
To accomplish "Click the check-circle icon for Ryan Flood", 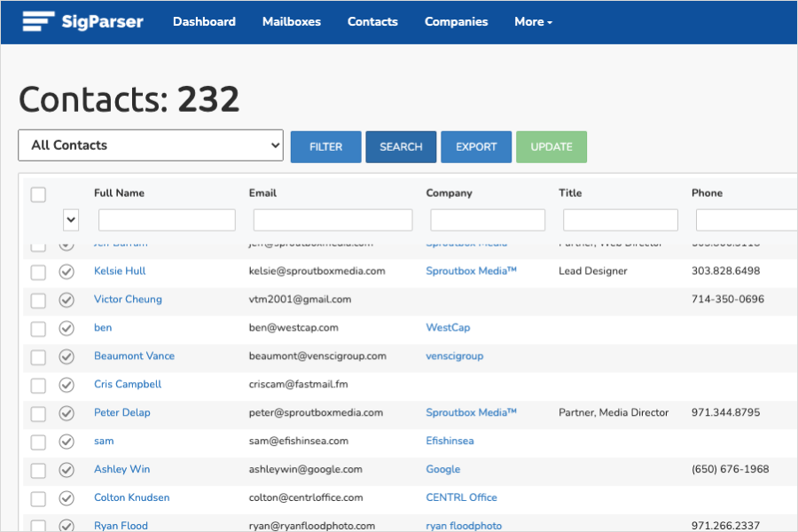I will [x=66, y=525].
